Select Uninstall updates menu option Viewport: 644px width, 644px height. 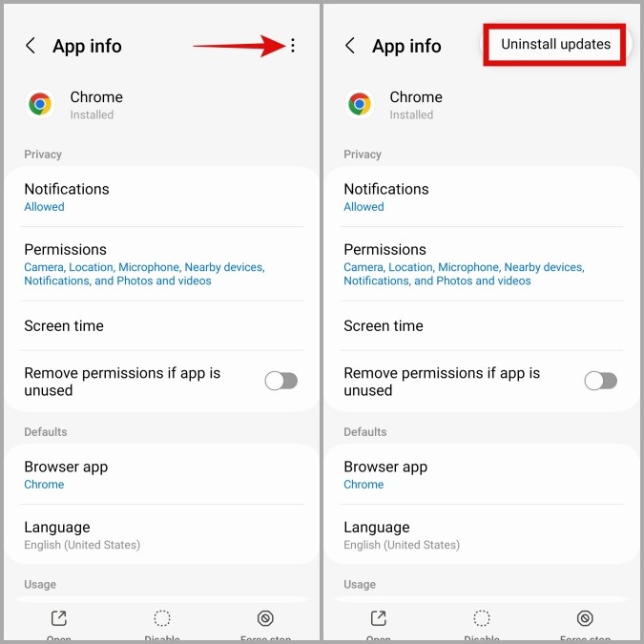pos(555,44)
